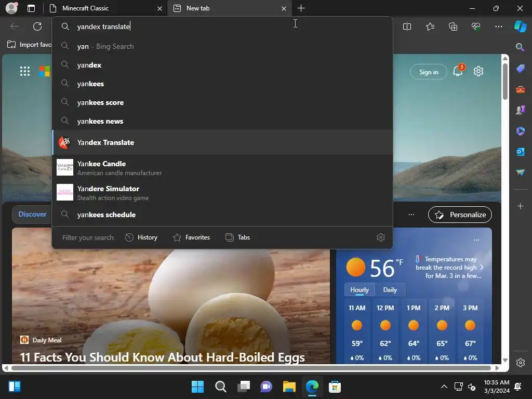Open the apps grid launcher icon
The width and height of the screenshot is (532, 399).
pyautogui.click(x=25, y=71)
